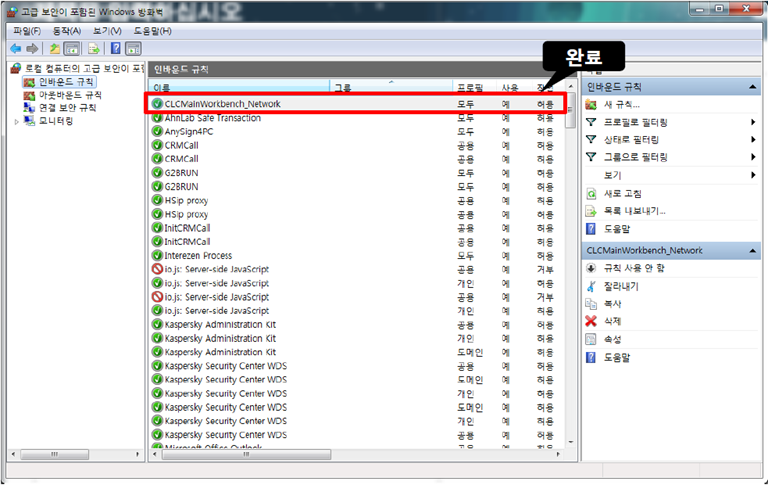This screenshot has height=485, width=768.
Task: Click the left tree horizontal scrollbar thumb
Action: pyautogui.click(x=54, y=455)
